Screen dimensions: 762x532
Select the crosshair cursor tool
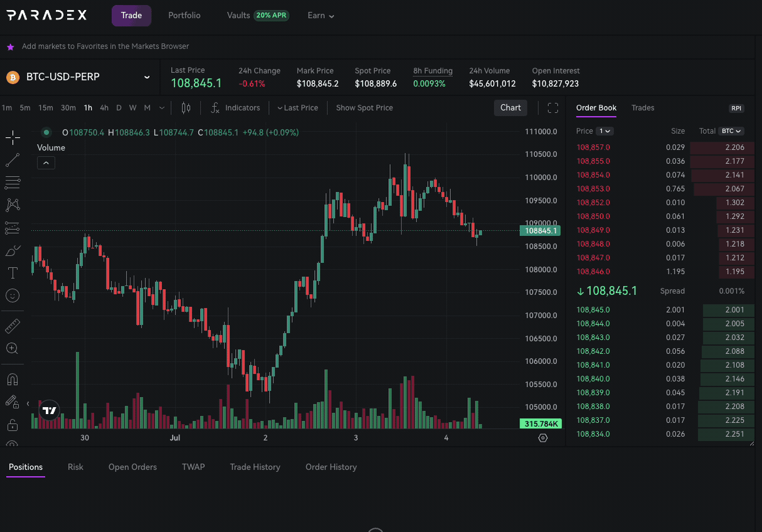pos(13,137)
